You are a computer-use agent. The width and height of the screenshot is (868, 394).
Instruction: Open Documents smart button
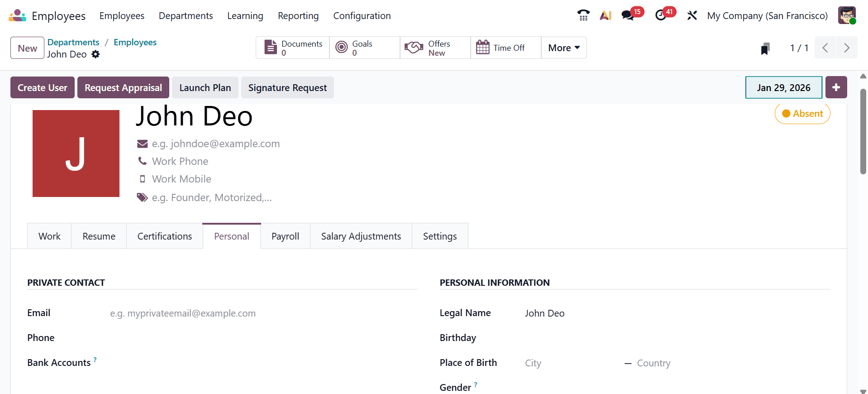pos(293,48)
